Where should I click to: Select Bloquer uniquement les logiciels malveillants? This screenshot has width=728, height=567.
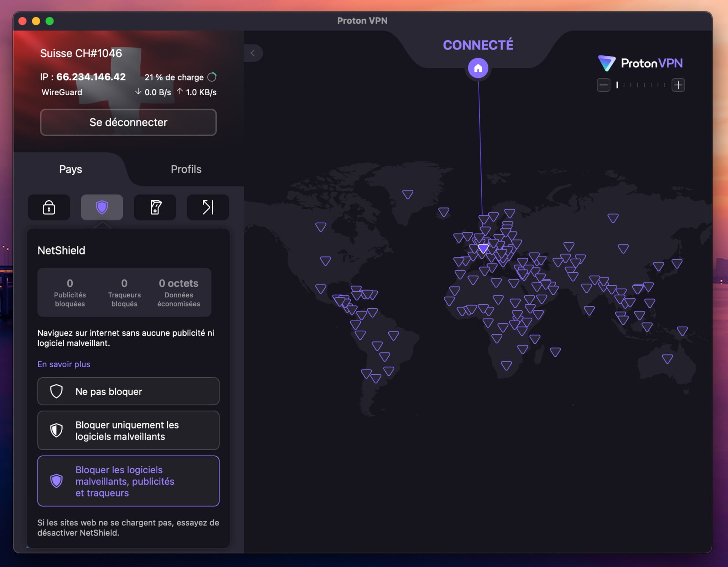pos(129,430)
